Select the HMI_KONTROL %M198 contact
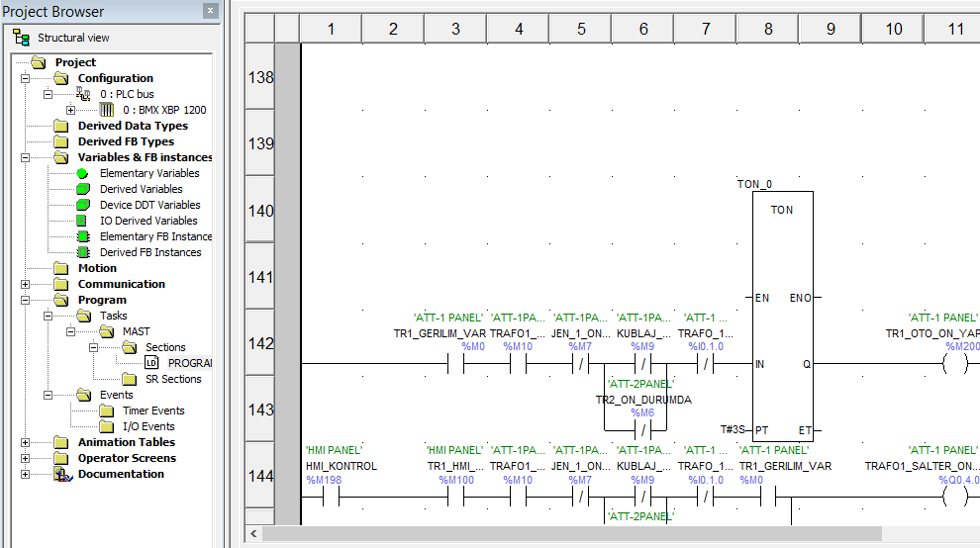Image resolution: width=980 pixels, height=548 pixels. coord(331,498)
